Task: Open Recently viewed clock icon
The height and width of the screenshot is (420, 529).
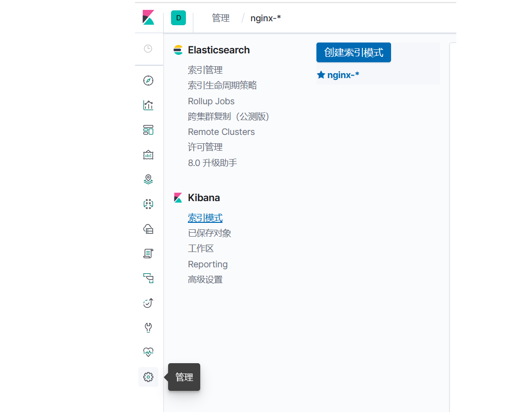Action: (x=148, y=48)
